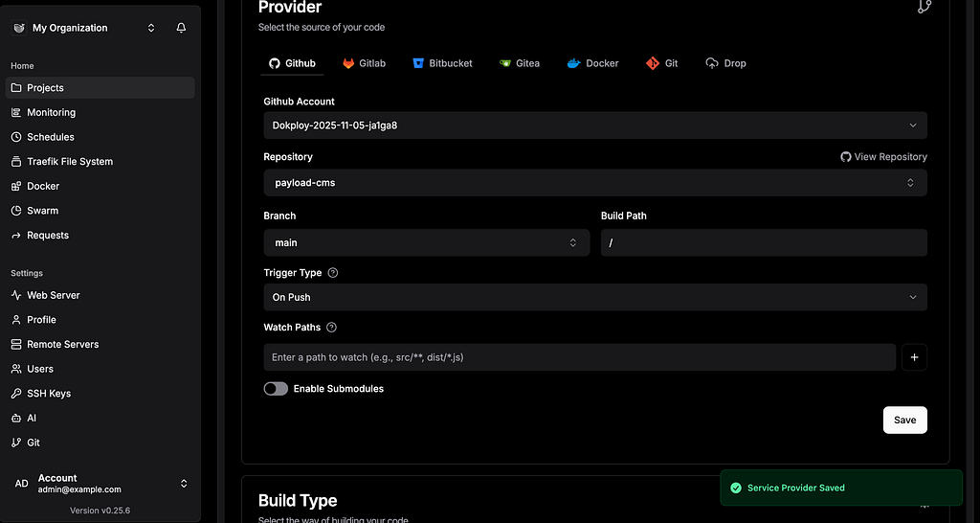Click the Build Type heading

(298, 500)
